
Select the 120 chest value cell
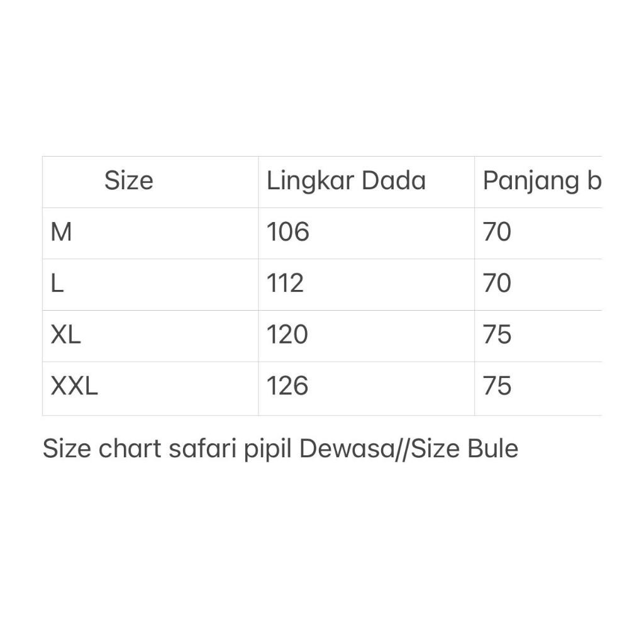[x=287, y=335]
